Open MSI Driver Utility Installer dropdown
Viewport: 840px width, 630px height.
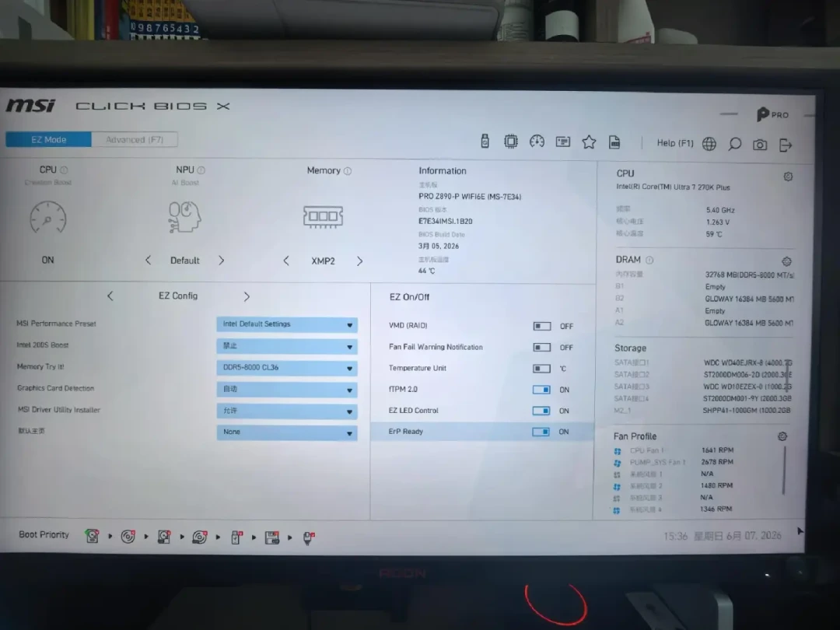coord(287,411)
